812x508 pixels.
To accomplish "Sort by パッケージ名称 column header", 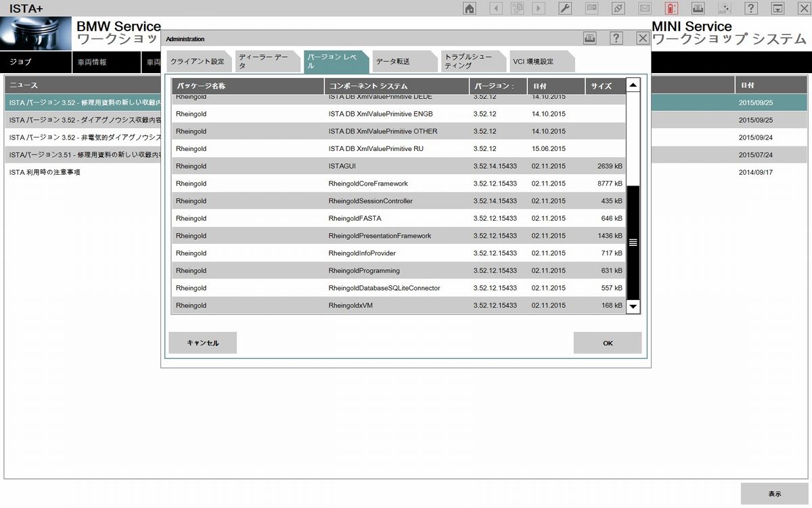I will (x=248, y=86).
